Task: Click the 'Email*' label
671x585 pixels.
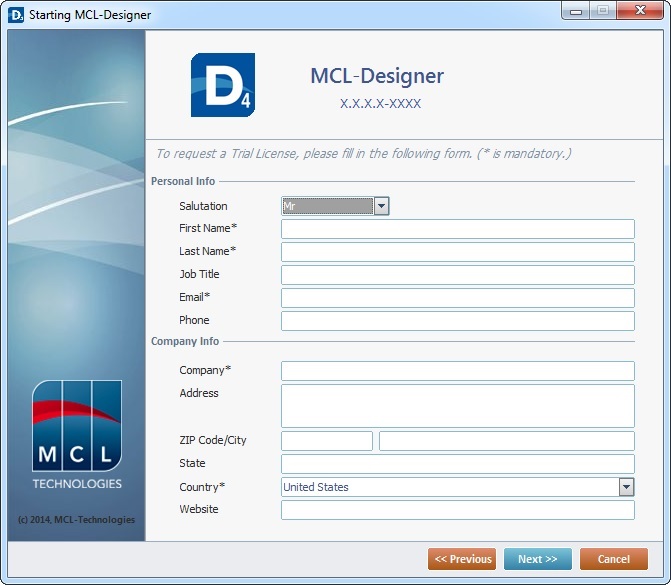Action: click(x=195, y=297)
